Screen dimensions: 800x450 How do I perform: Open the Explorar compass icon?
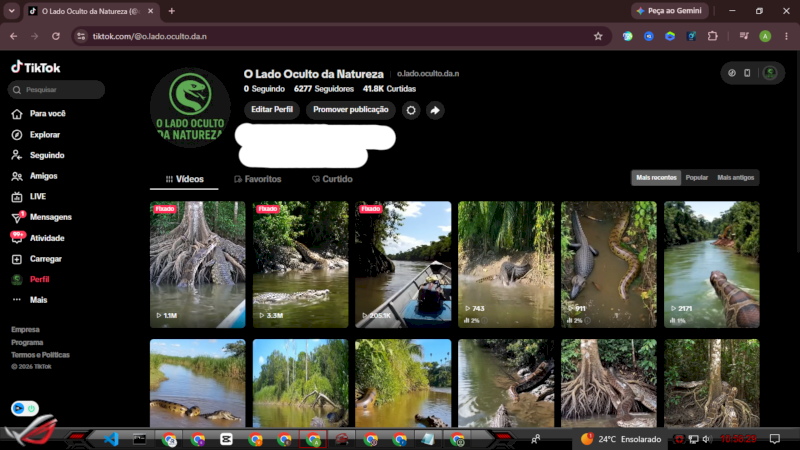[17, 135]
